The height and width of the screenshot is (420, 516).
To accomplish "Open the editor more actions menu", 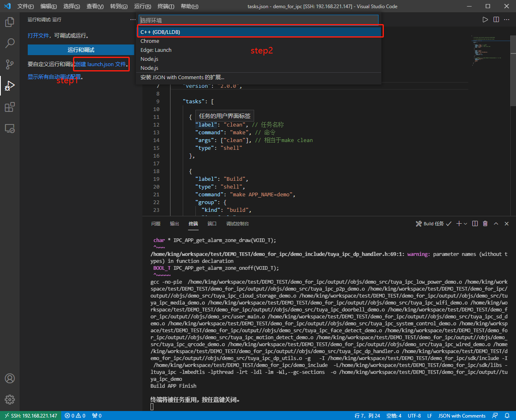I will coord(507,19).
